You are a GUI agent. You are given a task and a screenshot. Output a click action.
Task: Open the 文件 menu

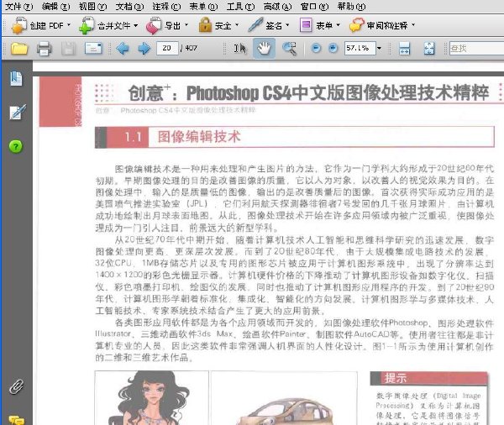point(19,7)
